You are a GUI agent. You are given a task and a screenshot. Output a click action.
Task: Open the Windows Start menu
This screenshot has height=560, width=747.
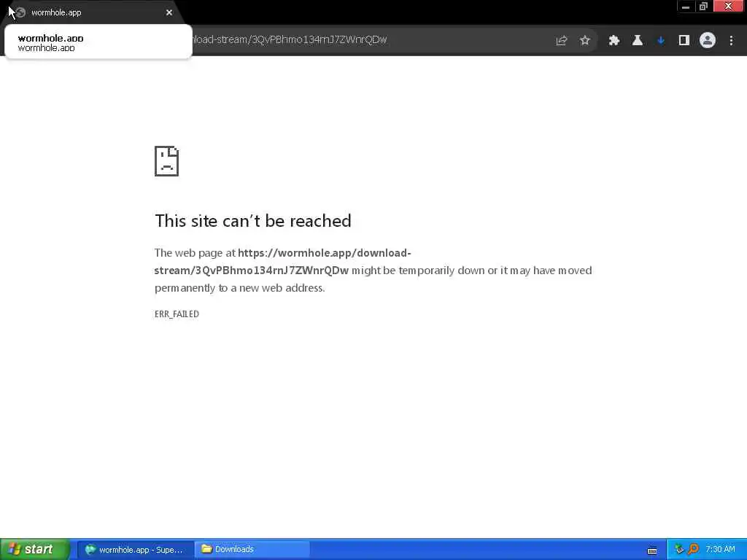click(x=35, y=550)
